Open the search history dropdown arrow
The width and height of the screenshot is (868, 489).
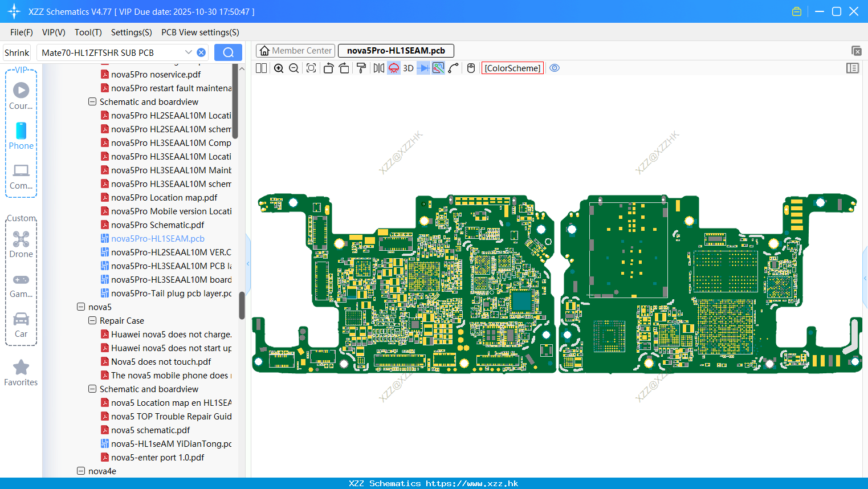(189, 52)
